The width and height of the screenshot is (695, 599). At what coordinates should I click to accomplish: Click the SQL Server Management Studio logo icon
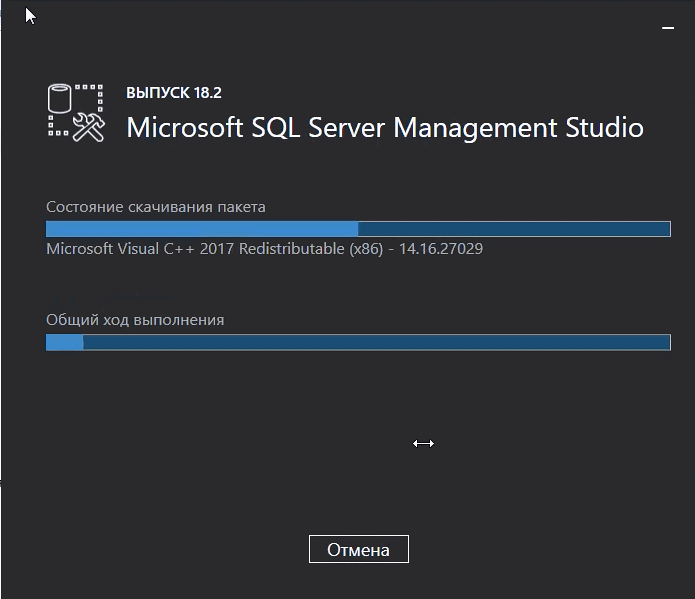[77, 111]
